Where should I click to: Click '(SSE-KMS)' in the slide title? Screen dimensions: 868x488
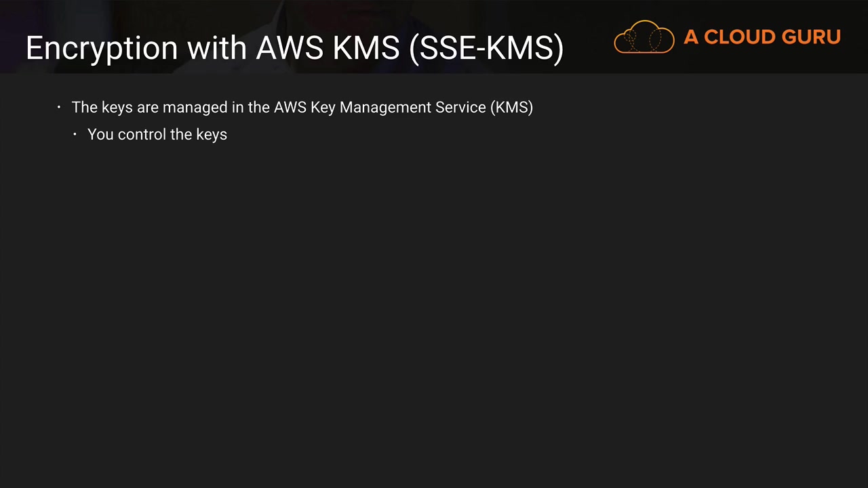(486, 49)
